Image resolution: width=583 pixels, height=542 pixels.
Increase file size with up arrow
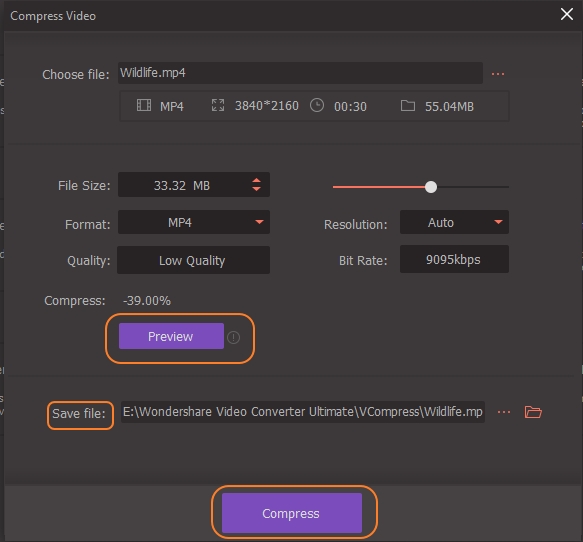coord(256,180)
